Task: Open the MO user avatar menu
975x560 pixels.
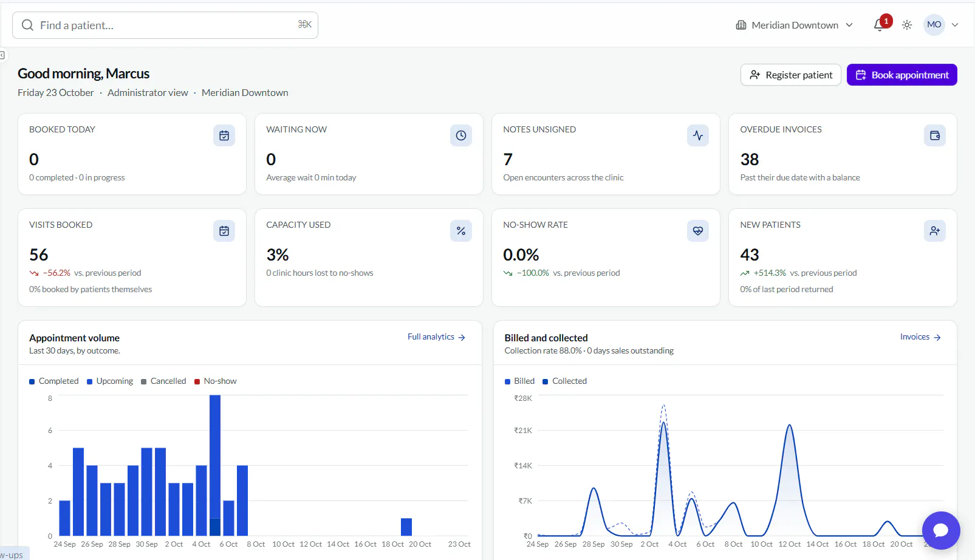Action: click(x=934, y=25)
